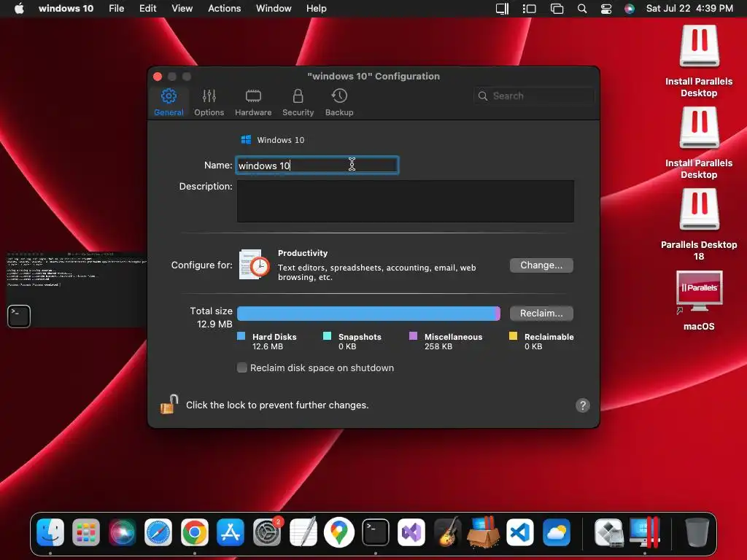Open the help question mark button
747x560 pixels.
[x=583, y=405]
